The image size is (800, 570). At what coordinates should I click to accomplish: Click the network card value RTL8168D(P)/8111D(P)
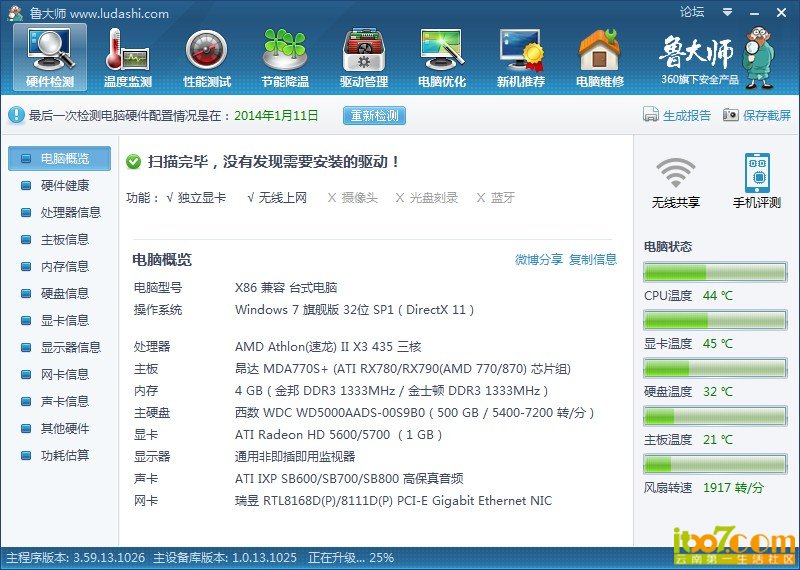[393, 501]
